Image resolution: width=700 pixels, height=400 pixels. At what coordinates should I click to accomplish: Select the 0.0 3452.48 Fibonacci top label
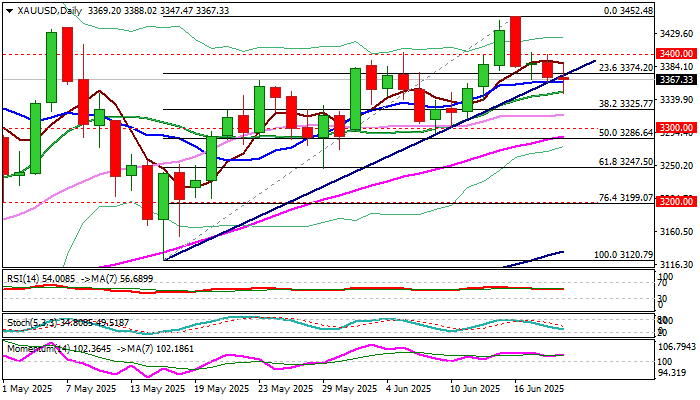pyautogui.click(x=628, y=11)
